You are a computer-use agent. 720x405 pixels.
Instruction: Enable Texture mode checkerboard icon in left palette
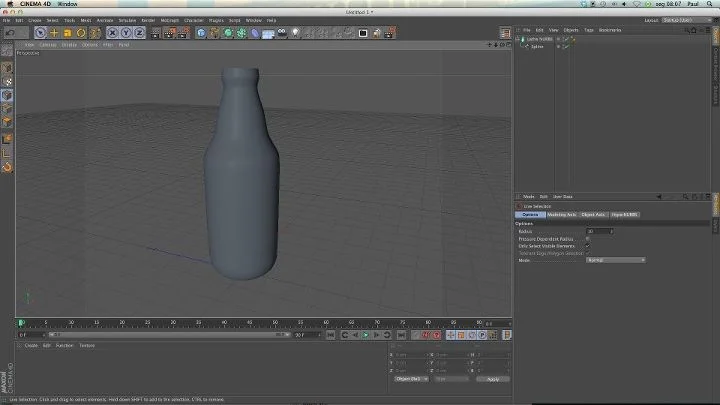[7, 82]
